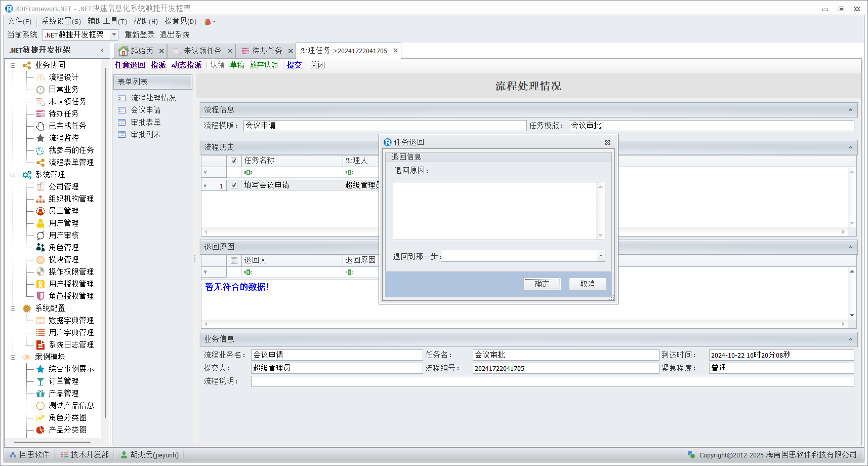Open 日常业务 clock icon item
868x466 pixels.
40,90
